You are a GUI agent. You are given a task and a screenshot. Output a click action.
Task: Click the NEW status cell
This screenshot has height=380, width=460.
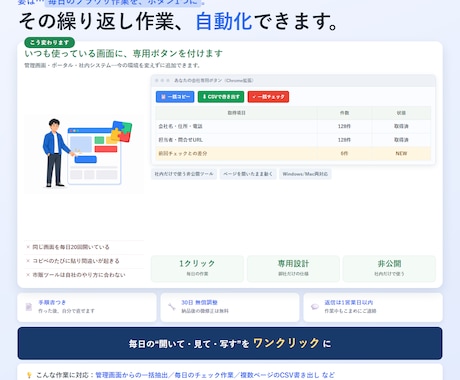click(401, 153)
